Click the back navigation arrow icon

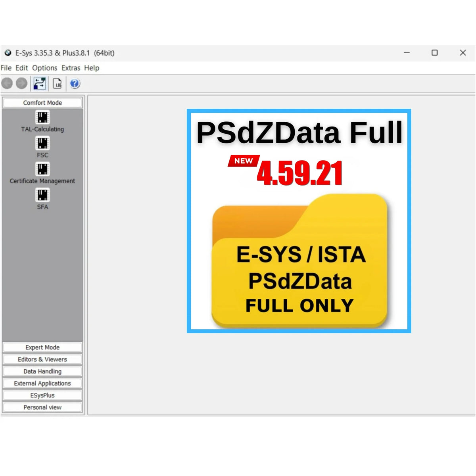[7, 83]
